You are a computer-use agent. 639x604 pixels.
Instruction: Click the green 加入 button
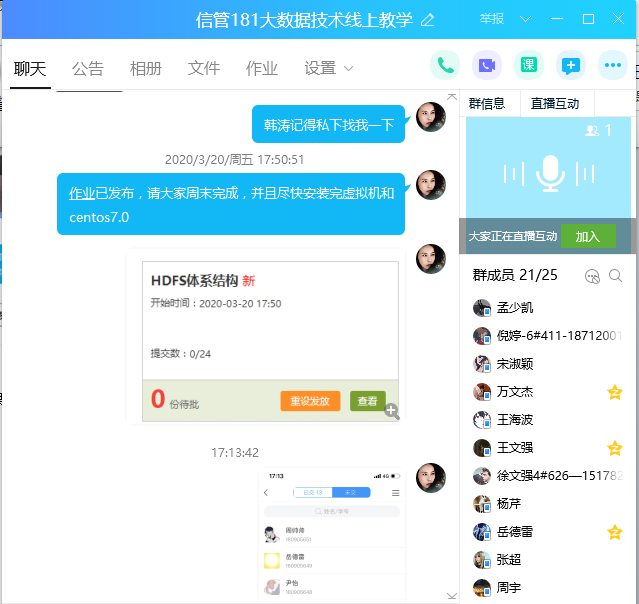pos(588,236)
